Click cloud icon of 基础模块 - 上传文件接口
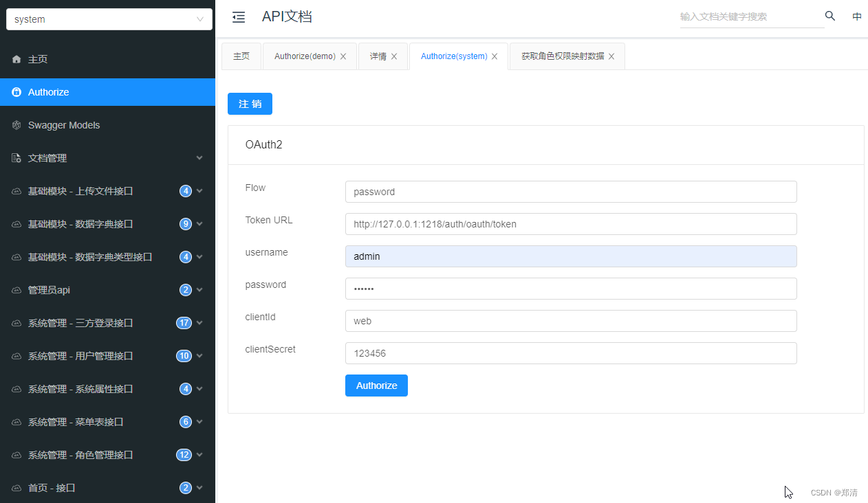This screenshot has width=868, height=503. (x=17, y=192)
